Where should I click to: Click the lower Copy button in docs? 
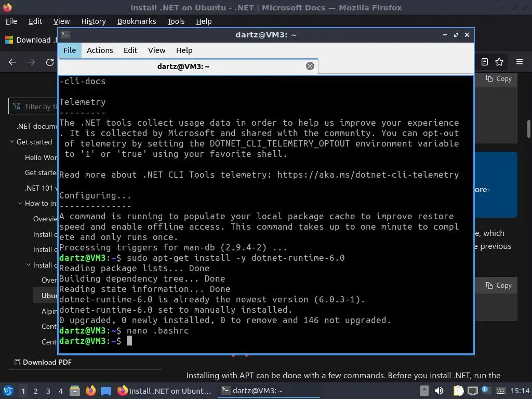pos(499,286)
